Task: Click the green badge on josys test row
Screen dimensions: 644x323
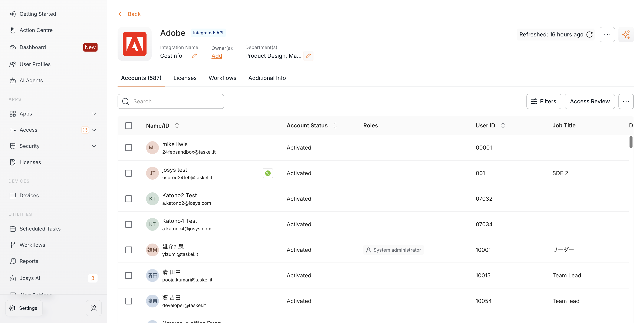Action: [x=268, y=173]
